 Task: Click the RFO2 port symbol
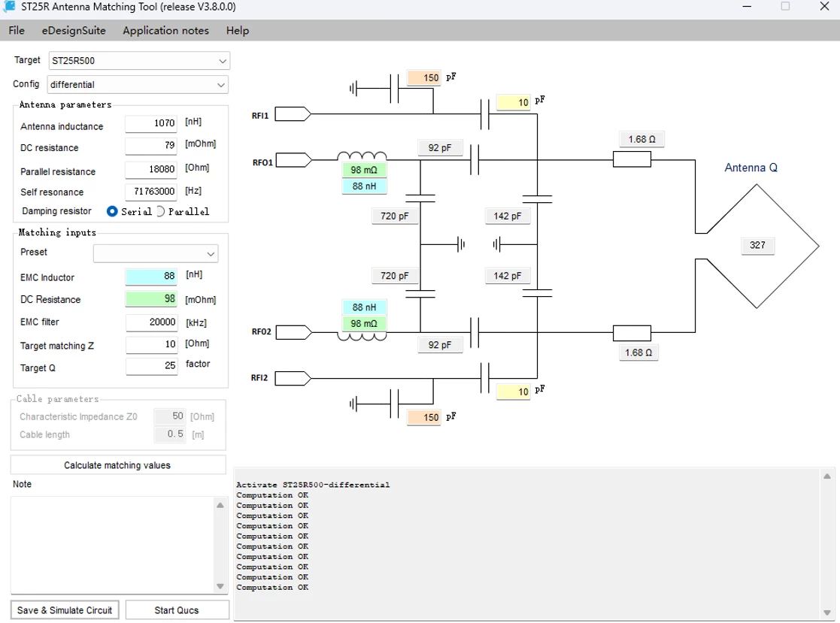[x=293, y=332]
